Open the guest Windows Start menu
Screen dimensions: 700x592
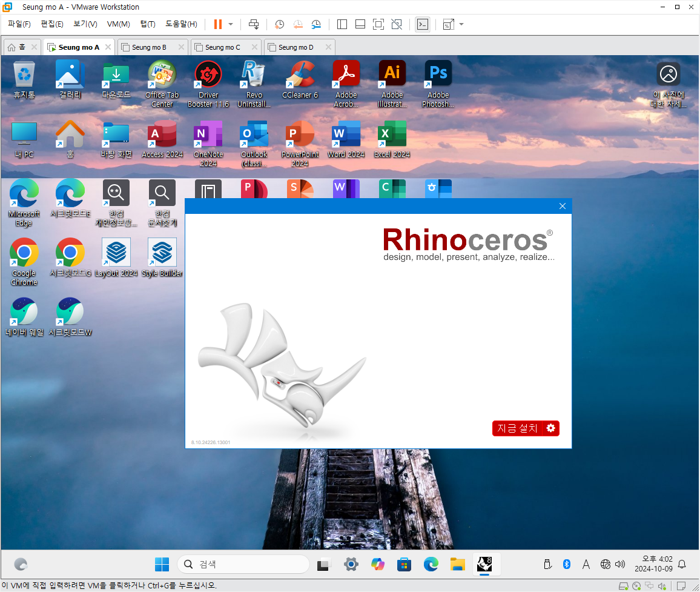pos(162,564)
